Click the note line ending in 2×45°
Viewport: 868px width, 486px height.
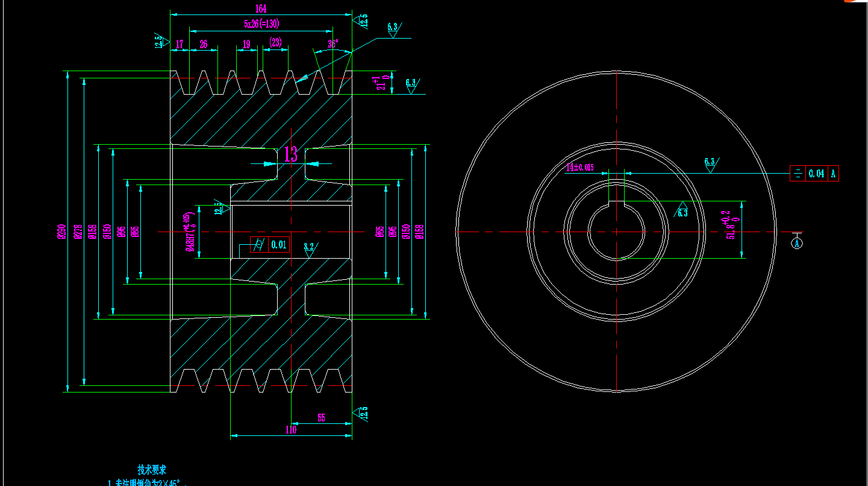click(x=148, y=482)
